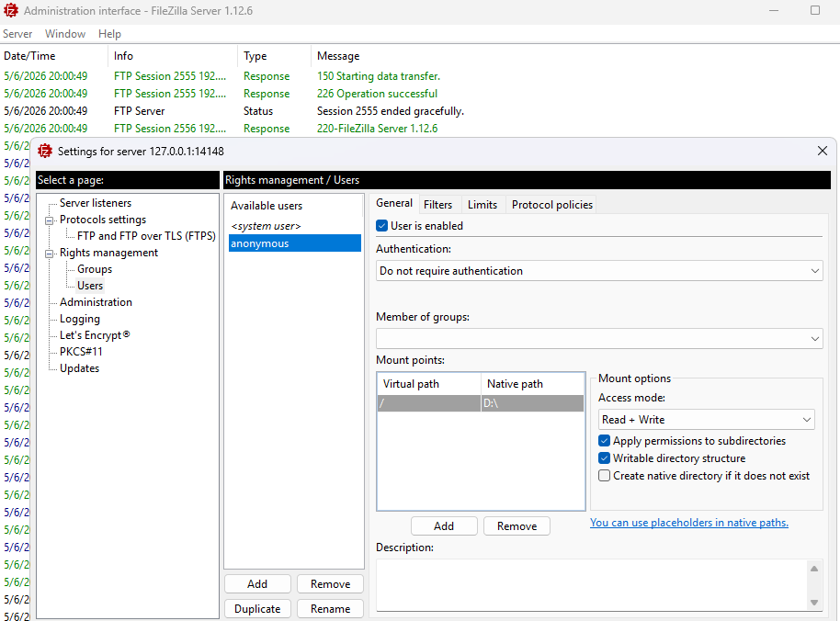
Task: Switch to the Filters tab
Action: tap(437, 205)
